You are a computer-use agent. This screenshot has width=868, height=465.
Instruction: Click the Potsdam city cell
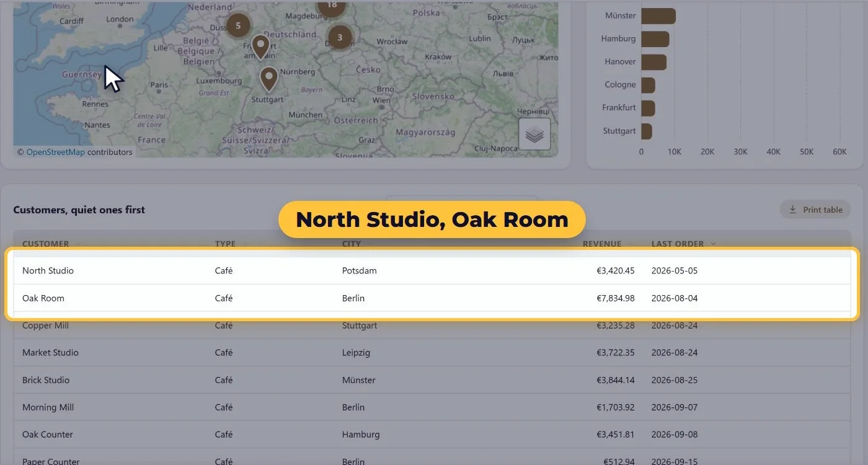[x=360, y=271]
